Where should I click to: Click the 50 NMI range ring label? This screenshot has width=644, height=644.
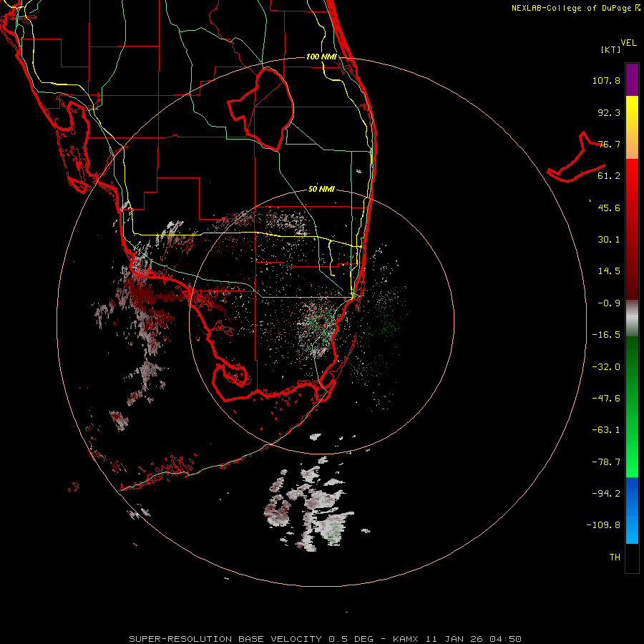click(x=321, y=189)
